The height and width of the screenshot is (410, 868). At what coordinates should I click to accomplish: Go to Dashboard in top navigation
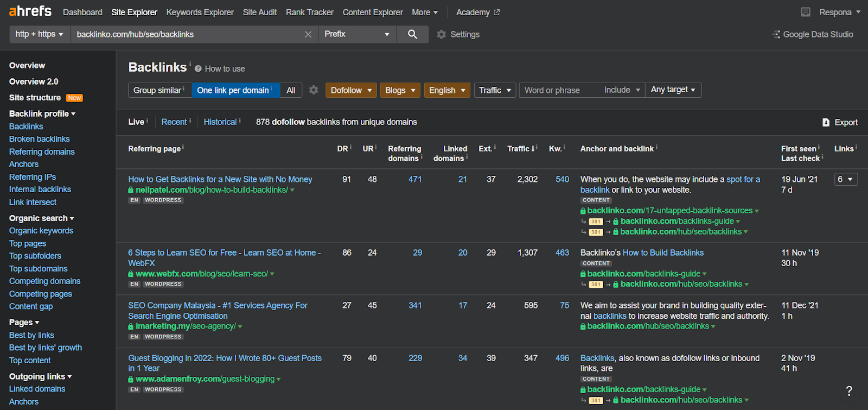[x=82, y=12]
